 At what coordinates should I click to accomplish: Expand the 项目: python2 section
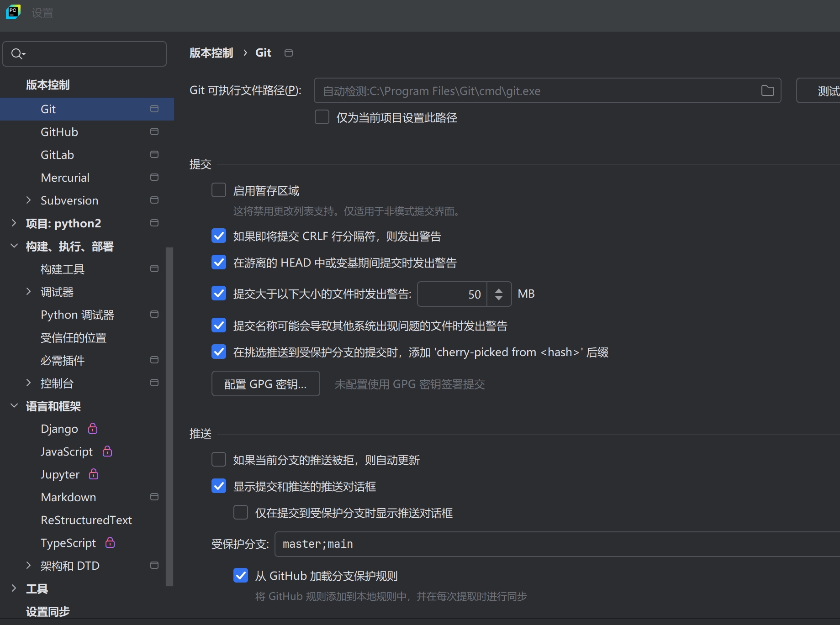pos(14,223)
